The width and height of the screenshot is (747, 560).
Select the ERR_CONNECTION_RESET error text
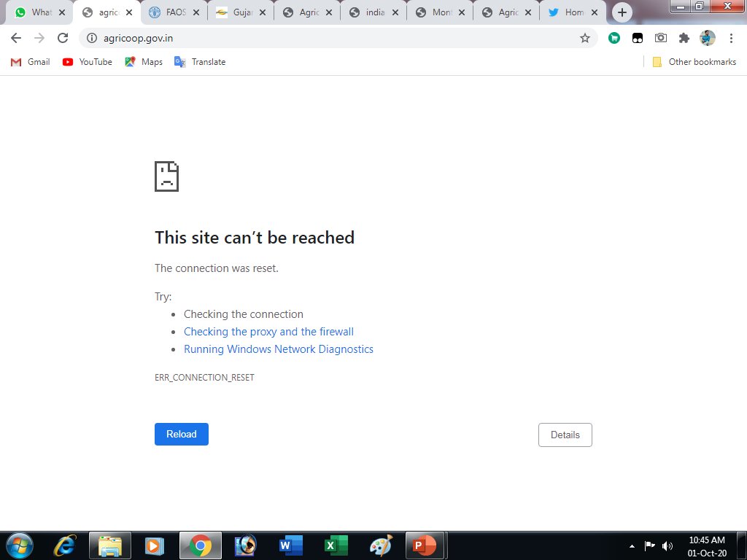pyautogui.click(x=204, y=377)
